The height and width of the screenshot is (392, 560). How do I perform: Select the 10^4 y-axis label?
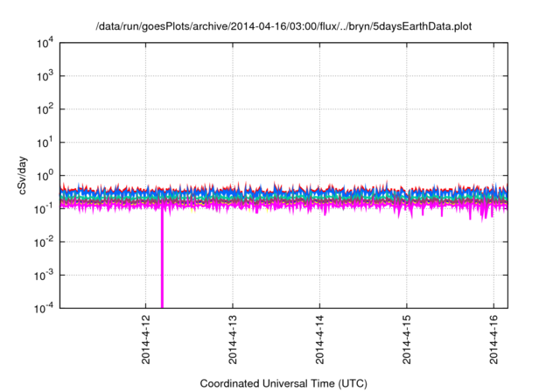45,44
